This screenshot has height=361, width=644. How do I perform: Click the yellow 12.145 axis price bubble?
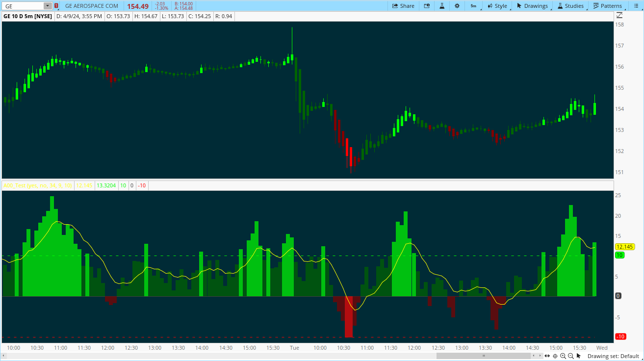point(625,247)
